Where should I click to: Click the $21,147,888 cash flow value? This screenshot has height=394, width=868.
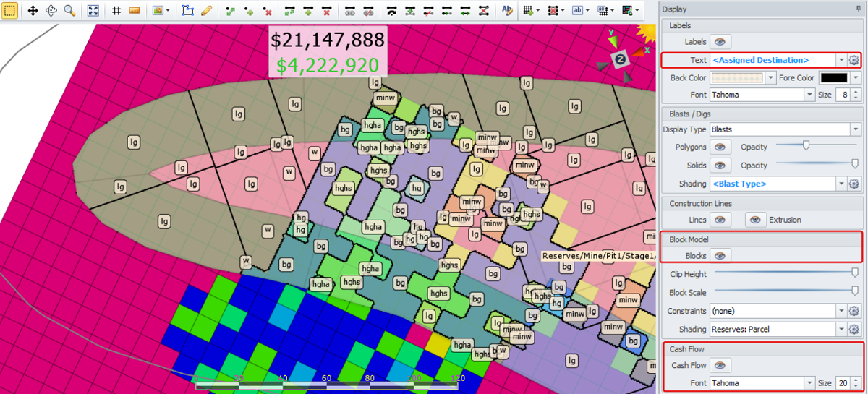(x=328, y=39)
